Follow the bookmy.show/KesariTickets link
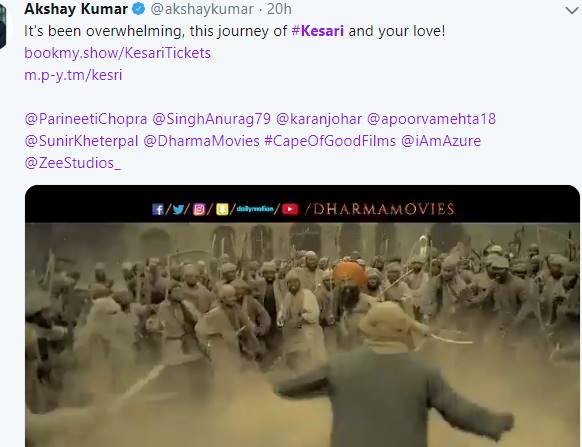The width and height of the screenshot is (582, 447). point(117,53)
